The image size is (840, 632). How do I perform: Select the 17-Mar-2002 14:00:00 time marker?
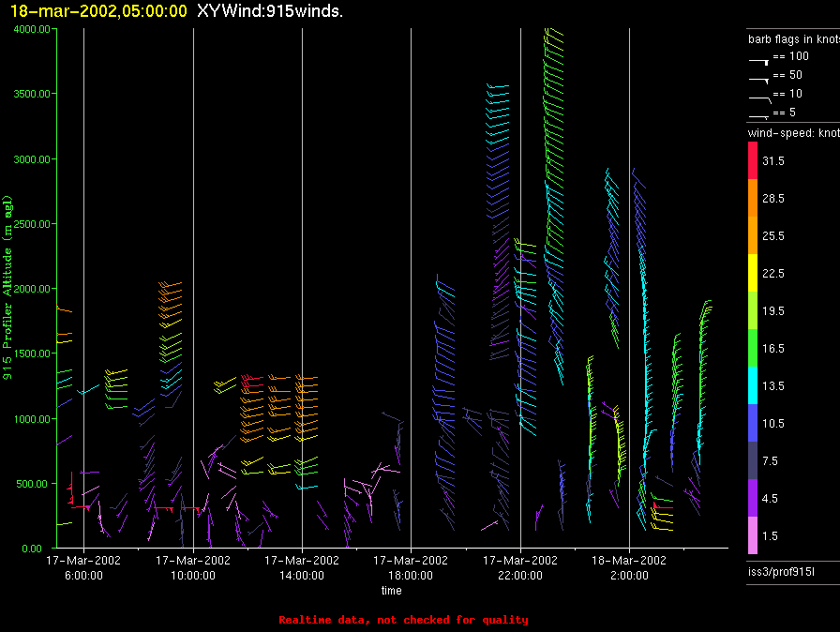point(302,566)
